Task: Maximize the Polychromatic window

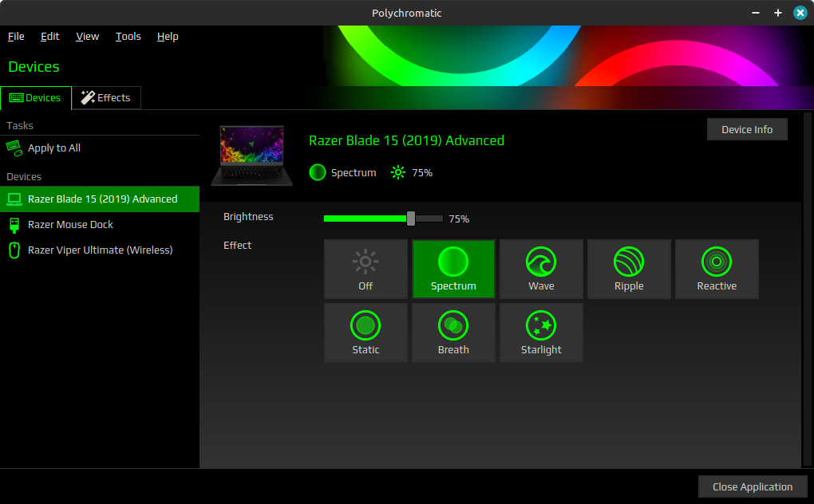Action: pos(777,13)
